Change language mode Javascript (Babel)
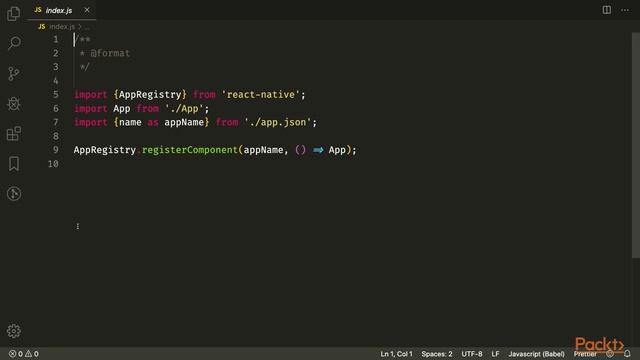Viewport: 640px width, 360px height. [536, 354]
